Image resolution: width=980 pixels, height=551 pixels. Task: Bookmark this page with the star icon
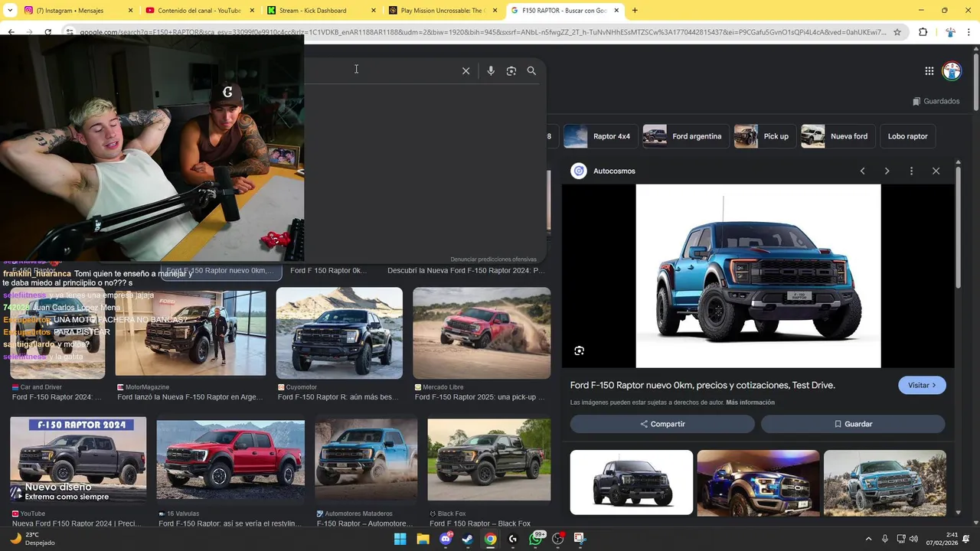(897, 32)
